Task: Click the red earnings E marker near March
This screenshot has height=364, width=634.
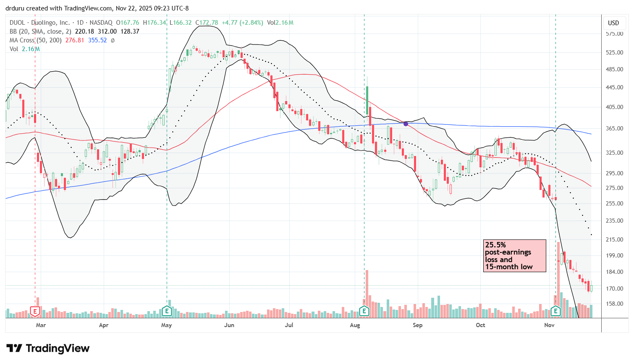Action: (35, 311)
